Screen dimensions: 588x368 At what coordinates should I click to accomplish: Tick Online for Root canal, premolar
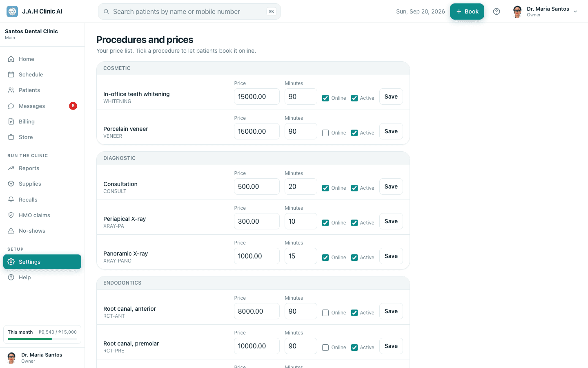click(x=325, y=348)
